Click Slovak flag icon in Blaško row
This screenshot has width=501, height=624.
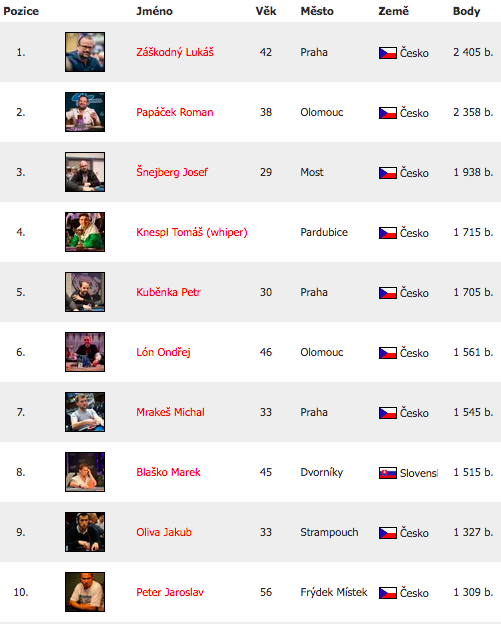(x=388, y=473)
